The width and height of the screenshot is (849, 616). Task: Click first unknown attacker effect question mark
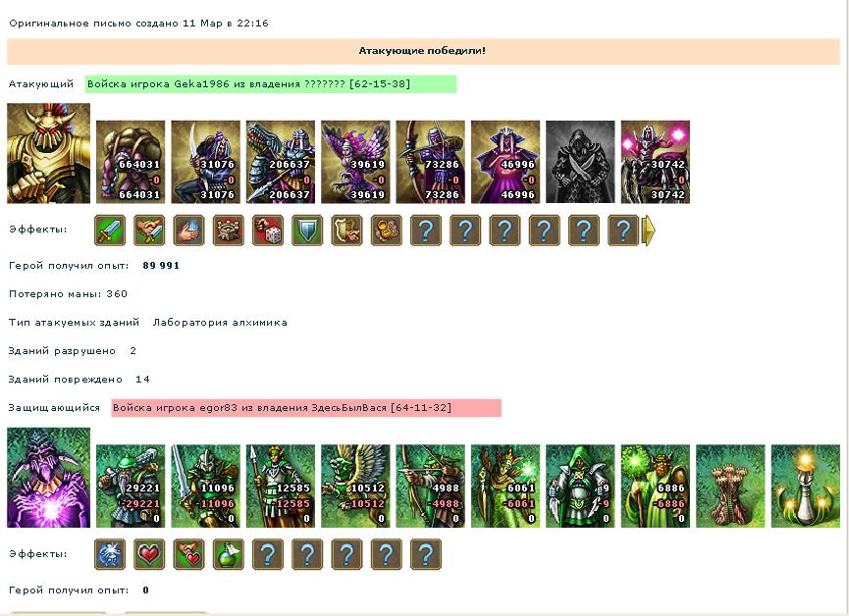click(x=426, y=231)
